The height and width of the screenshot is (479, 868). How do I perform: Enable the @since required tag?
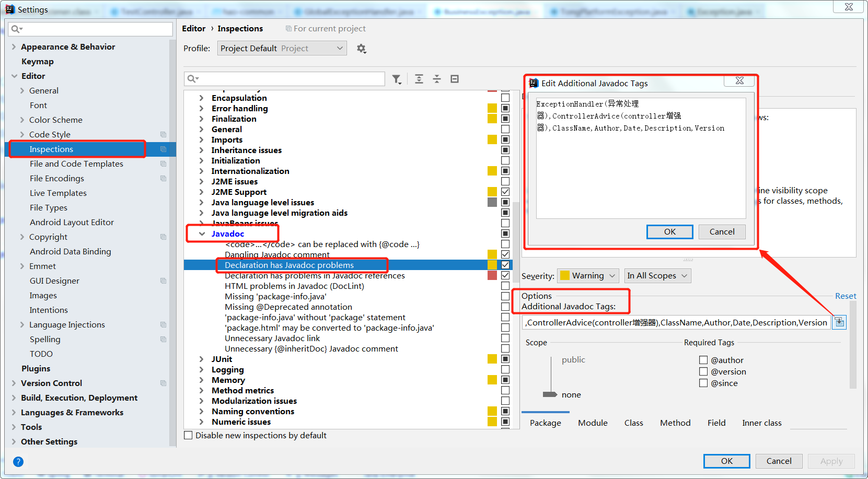point(703,383)
